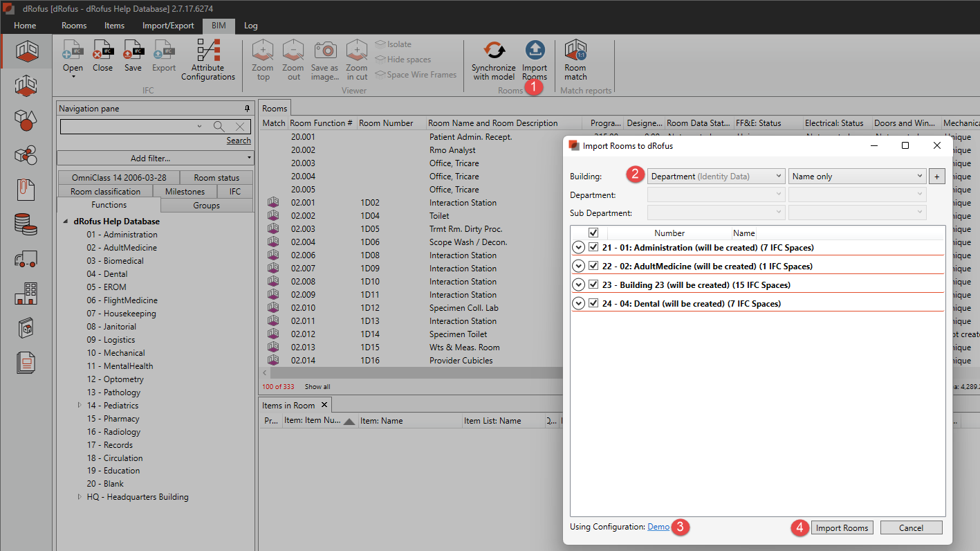
Task: Click the Save IFC icon
Action: coord(133,51)
